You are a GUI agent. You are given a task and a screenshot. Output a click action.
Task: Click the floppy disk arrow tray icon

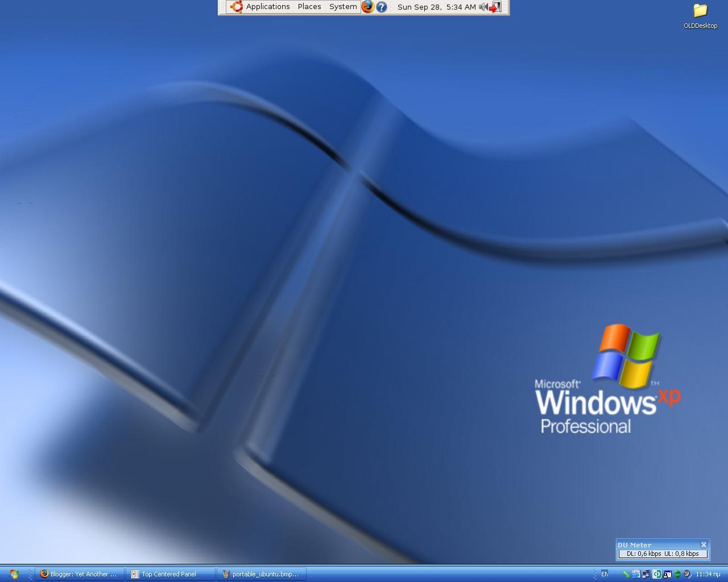636,574
